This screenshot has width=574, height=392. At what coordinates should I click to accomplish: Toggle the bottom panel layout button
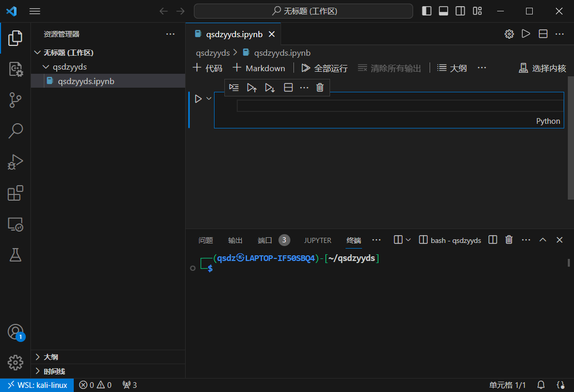444,11
